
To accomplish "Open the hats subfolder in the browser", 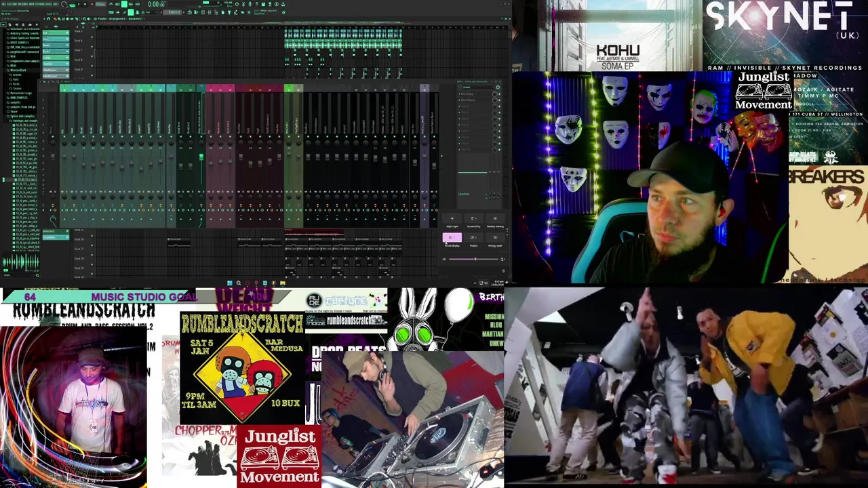I will click(x=14, y=79).
